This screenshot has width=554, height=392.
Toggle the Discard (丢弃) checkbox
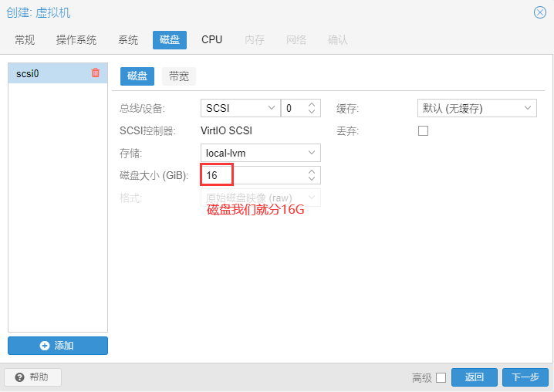423,131
